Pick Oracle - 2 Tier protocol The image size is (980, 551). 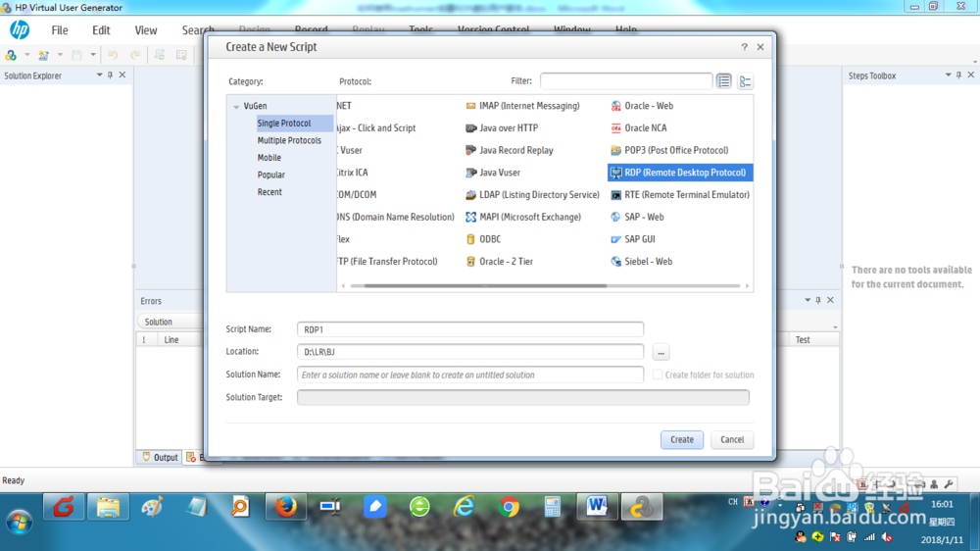500,262
